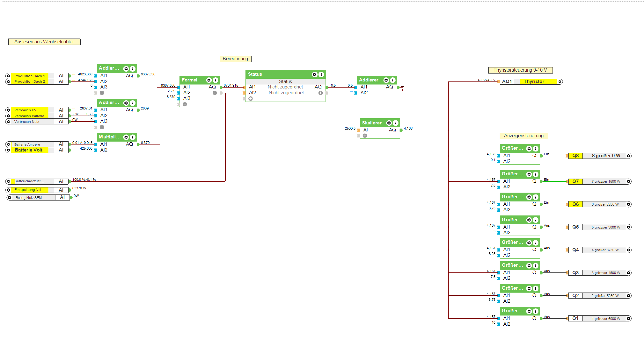Click plus below AI on Skalierer block
644x342 pixels.
[x=365, y=136]
